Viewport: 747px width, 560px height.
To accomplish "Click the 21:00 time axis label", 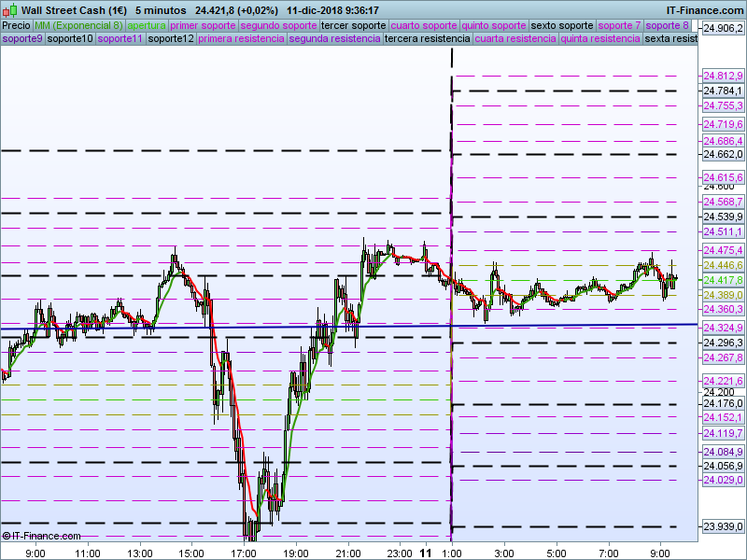I will click(x=348, y=553).
